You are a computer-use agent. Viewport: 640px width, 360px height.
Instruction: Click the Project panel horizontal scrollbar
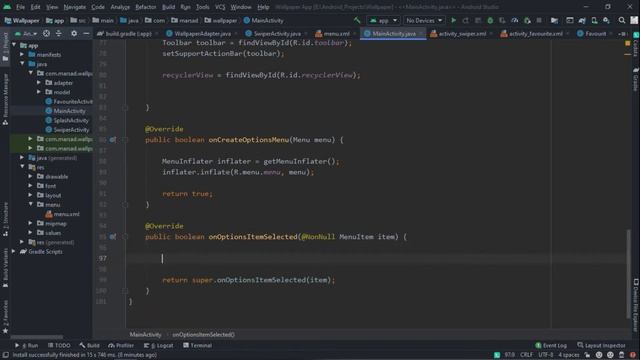37,337
